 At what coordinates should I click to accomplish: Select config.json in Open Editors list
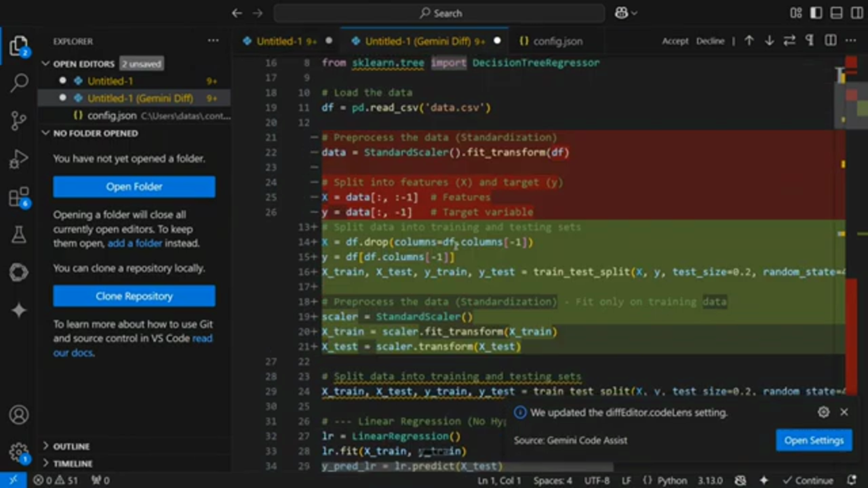pyautogui.click(x=134, y=115)
